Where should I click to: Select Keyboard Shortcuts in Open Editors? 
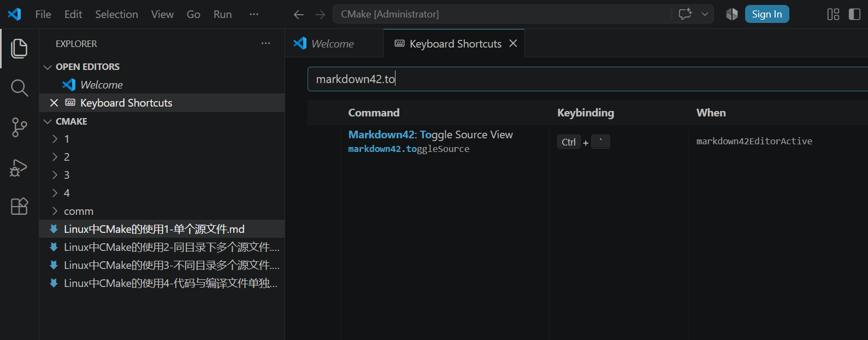click(x=162, y=103)
